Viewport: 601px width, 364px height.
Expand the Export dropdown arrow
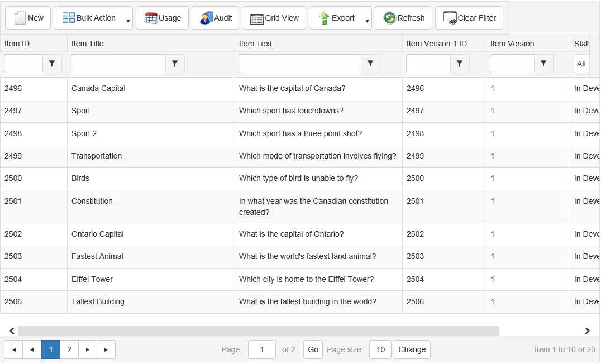pos(367,21)
